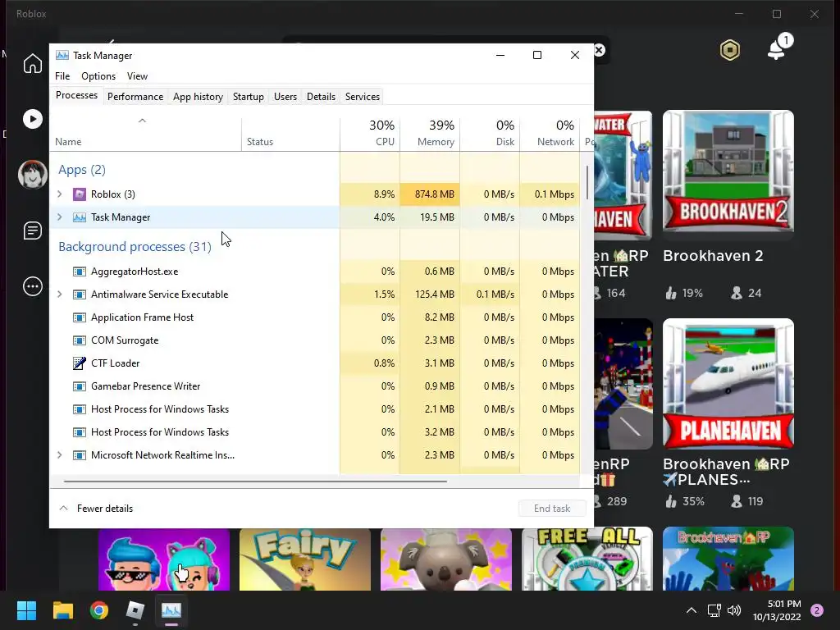Viewport: 840px width, 630px height.
Task: Switch to the Users tab
Action: 285,97
